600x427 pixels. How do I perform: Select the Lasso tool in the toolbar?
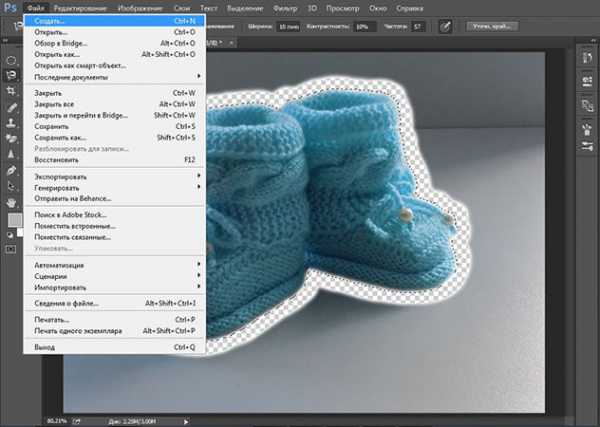coord(13,75)
